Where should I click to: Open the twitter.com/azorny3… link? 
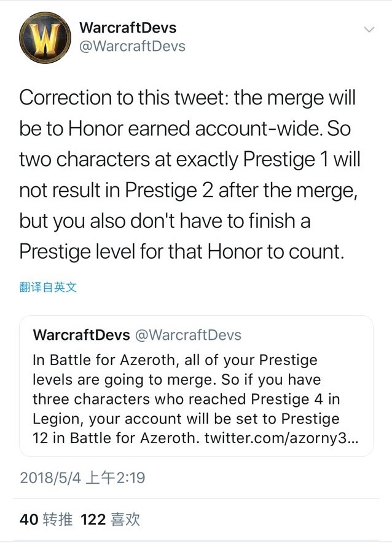[281, 438]
